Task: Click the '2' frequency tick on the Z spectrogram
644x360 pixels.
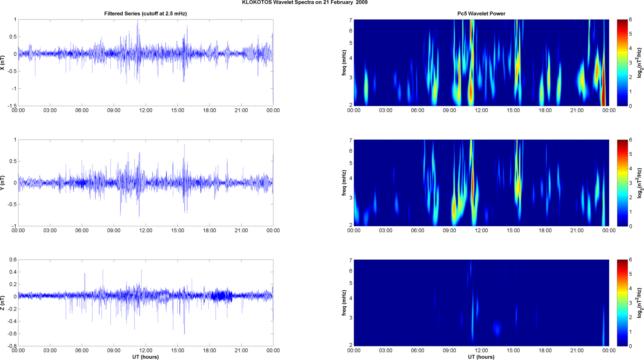Action: pyautogui.click(x=351, y=345)
